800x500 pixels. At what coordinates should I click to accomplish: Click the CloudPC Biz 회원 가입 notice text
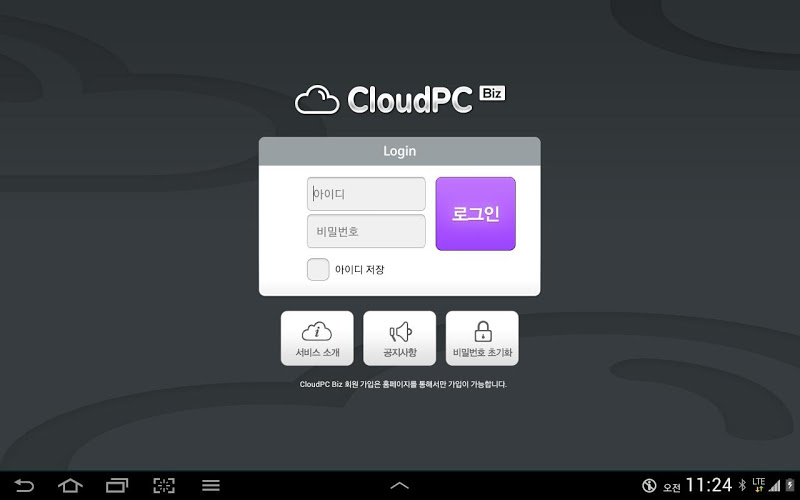403,384
